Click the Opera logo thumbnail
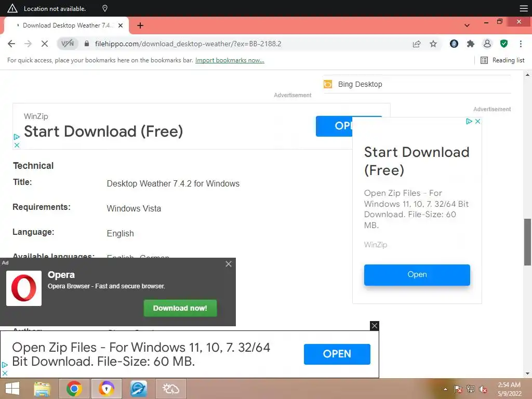This screenshot has width=532, height=399. coord(24,288)
